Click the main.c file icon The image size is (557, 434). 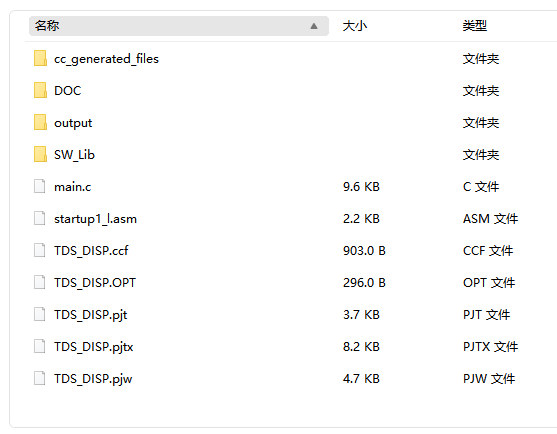[x=39, y=186]
